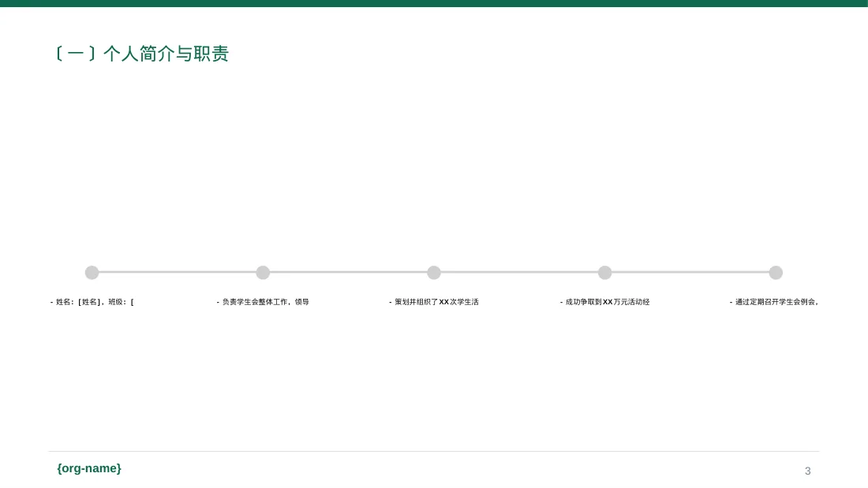The width and height of the screenshot is (868, 488).
Task: Click the slide title 个人简介与职责
Action: 140,54
